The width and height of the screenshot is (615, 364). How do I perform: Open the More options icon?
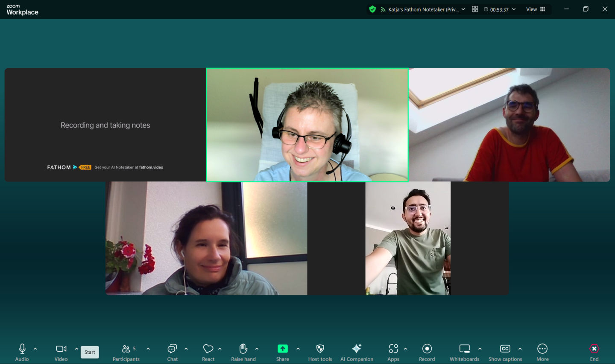(x=542, y=349)
